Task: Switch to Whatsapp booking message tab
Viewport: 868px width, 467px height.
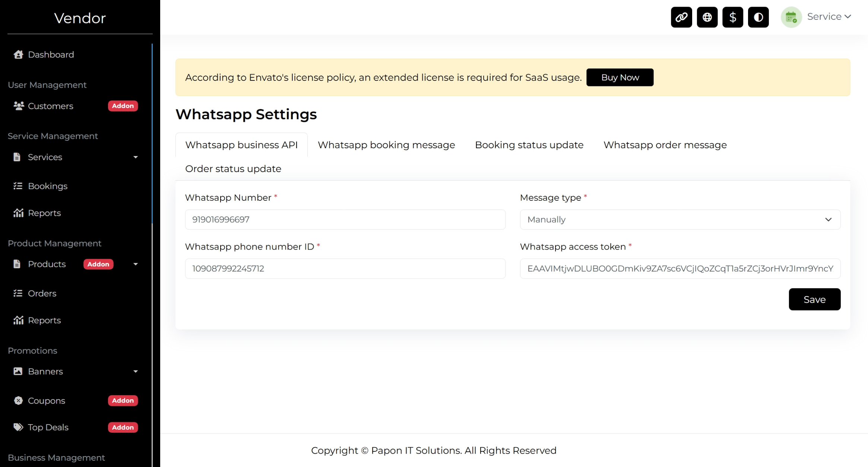Action: pos(386,145)
